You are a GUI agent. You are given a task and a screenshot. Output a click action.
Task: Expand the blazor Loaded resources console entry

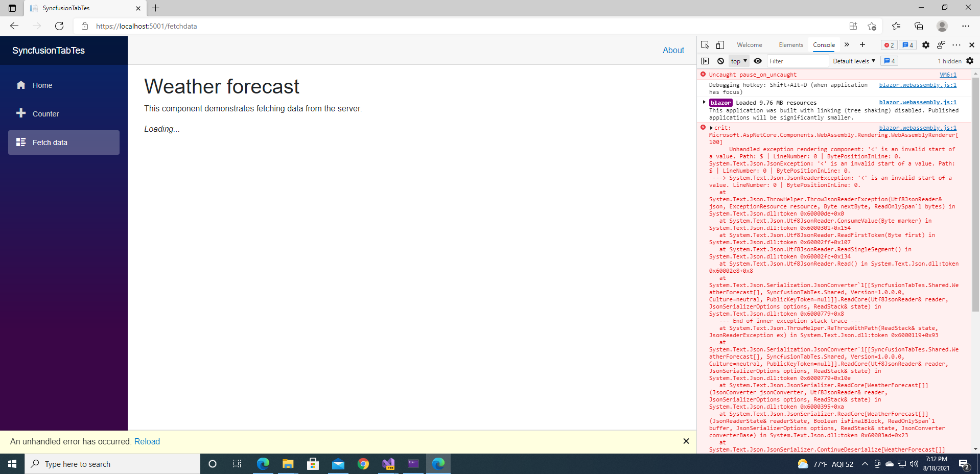(705, 102)
